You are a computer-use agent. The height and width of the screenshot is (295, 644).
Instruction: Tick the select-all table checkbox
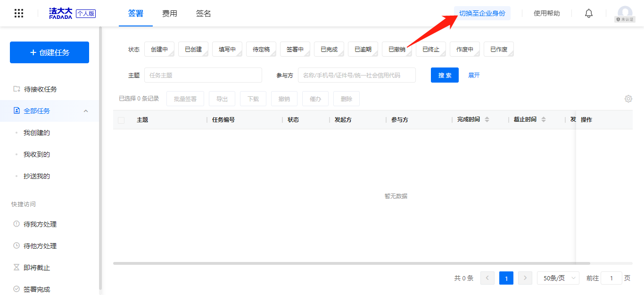[x=121, y=120]
